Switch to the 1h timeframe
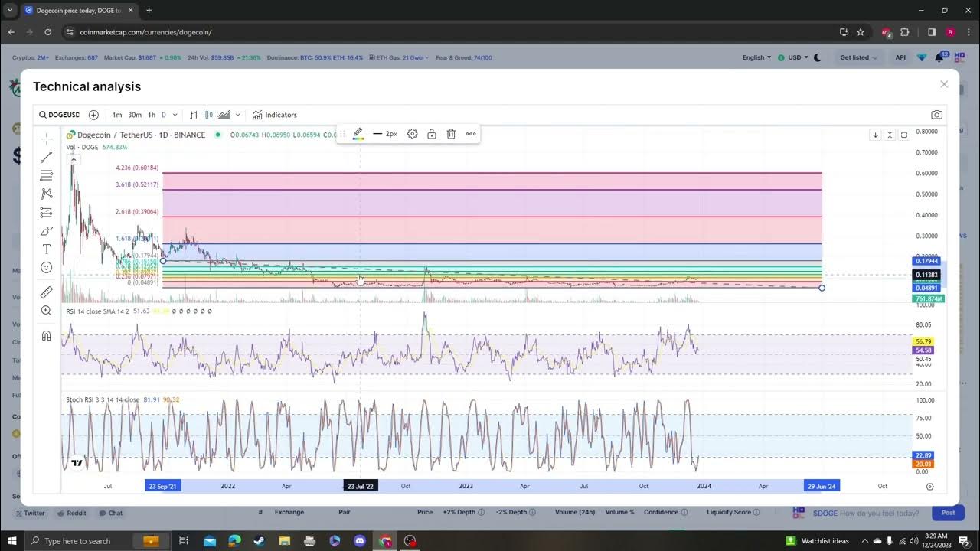This screenshot has height=551, width=980. (152, 115)
